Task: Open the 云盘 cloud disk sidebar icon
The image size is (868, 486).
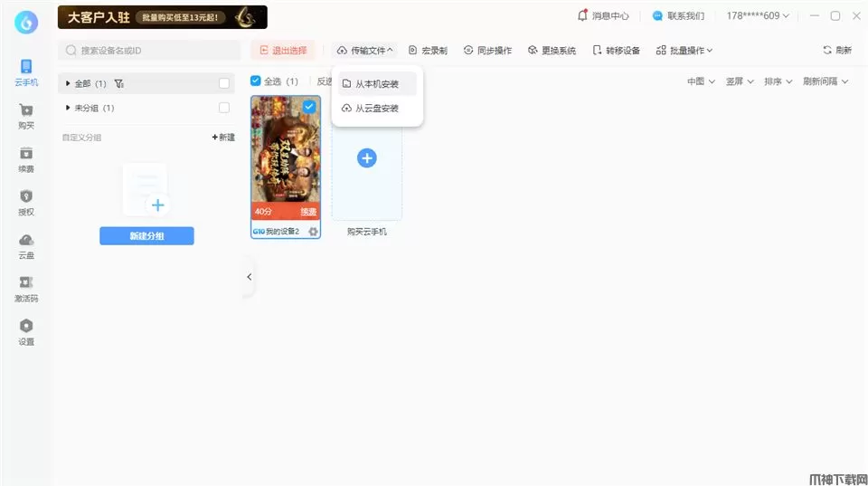Action: (x=26, y=246)
